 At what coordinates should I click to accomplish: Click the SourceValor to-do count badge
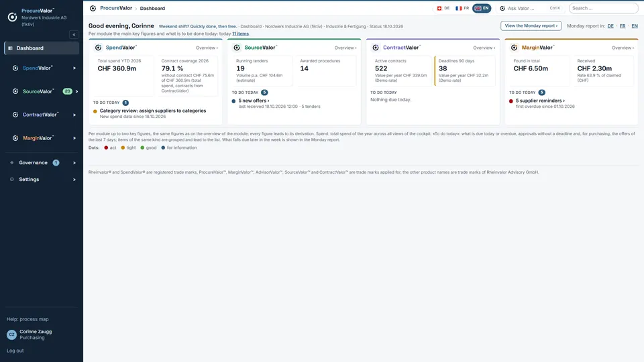264,93
